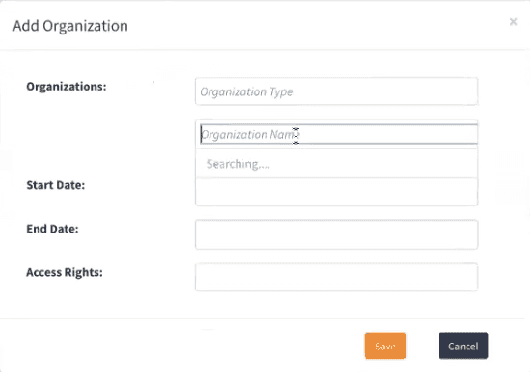Expand the Access Rights selection field
This screenshot has height=372, width=530.
[336, 277]
